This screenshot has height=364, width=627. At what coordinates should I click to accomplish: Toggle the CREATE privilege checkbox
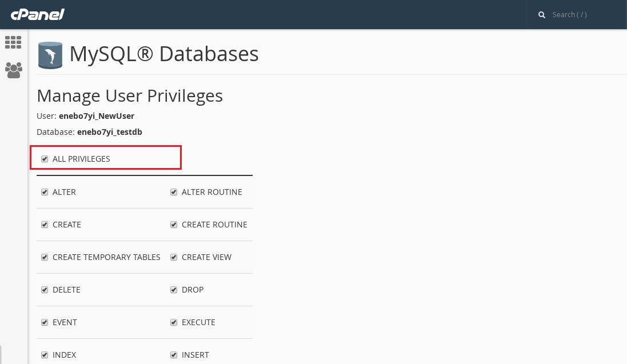(45, 225)
